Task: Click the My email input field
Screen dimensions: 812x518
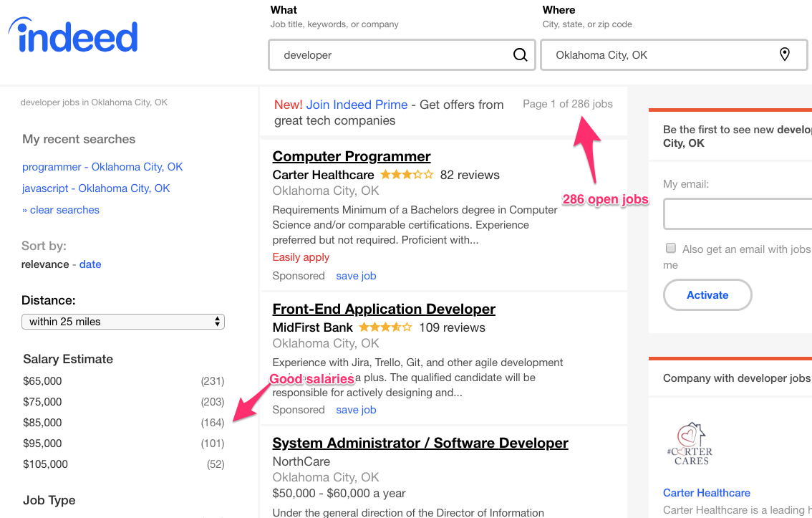Action: point(738,214)
